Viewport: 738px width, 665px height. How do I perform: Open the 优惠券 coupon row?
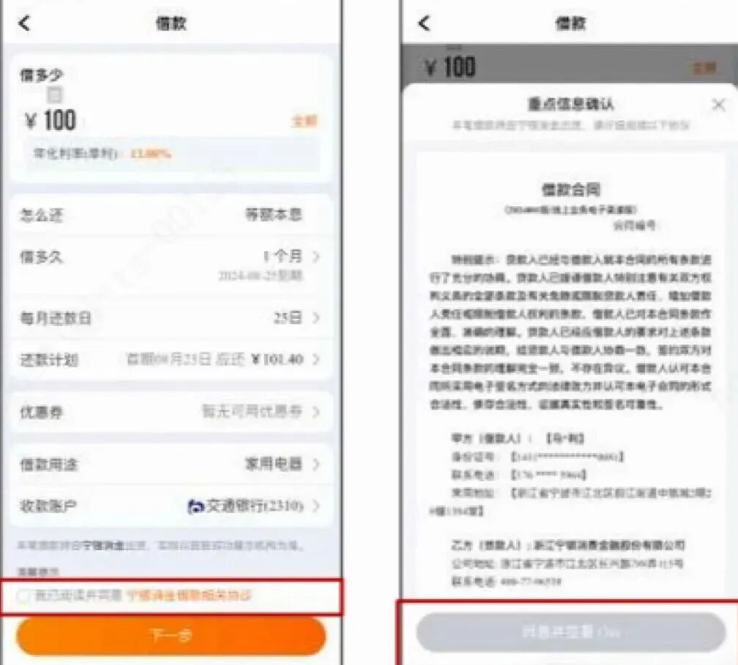pyautogui.click(x=170, y=412)
